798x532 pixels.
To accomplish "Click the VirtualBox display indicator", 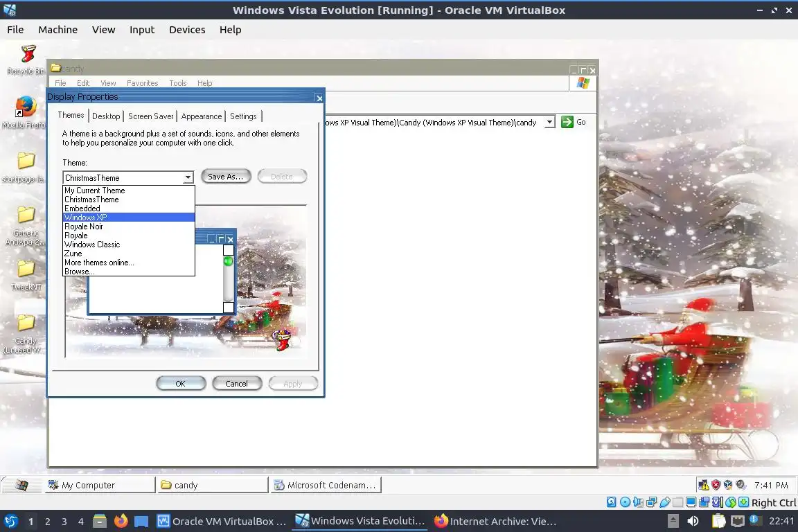I will click(x=691, y=502).
